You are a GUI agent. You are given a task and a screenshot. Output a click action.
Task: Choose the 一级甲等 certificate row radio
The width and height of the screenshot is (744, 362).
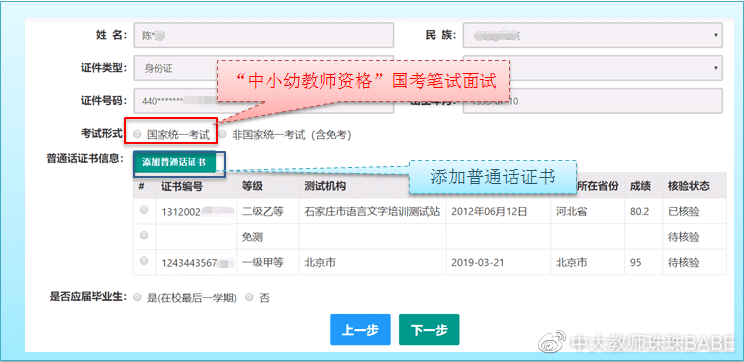tap(144, 260)
